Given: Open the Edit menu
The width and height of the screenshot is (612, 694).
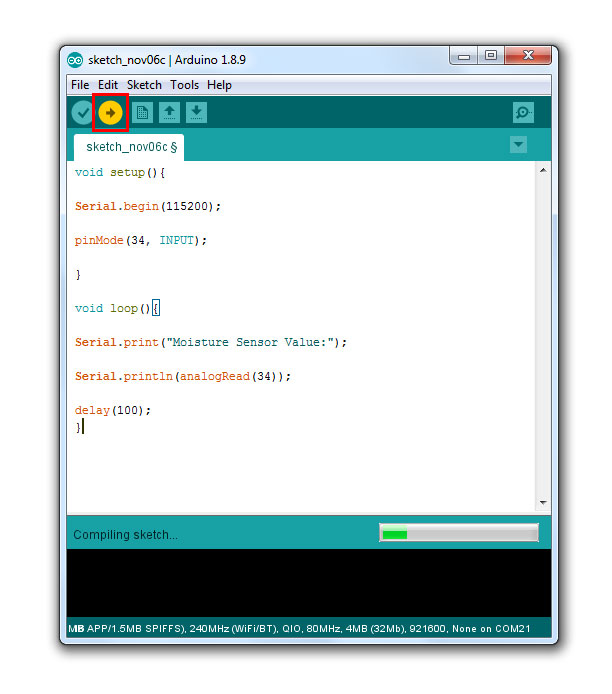Looking at the screenshot, I should tap(108, 85).
